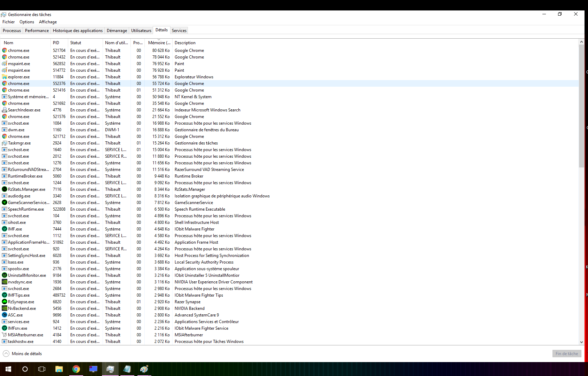Click the scrollbar down arrow
This screenshot has height=376, width=588.
581,342
